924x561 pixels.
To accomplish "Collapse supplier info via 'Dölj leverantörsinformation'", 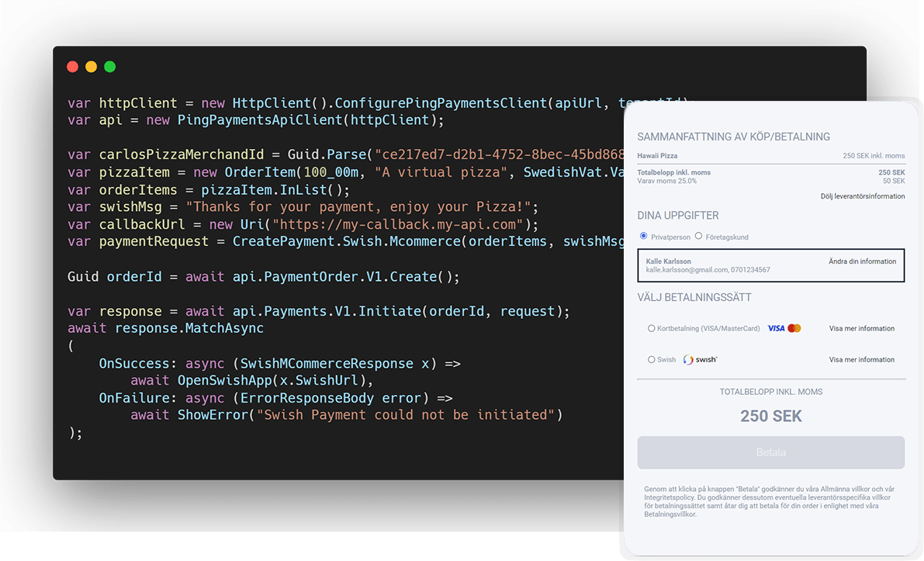I will click(862, 196).
